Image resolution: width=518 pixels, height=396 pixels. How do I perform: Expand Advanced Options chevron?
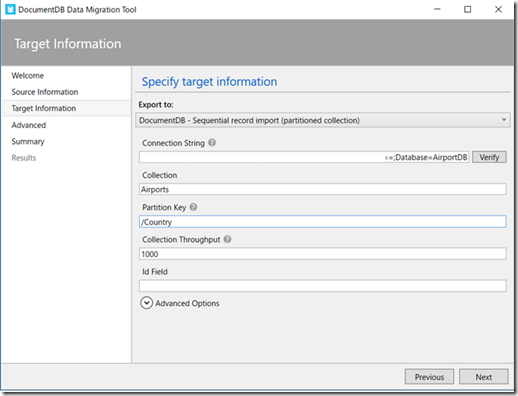click(146, 303)
